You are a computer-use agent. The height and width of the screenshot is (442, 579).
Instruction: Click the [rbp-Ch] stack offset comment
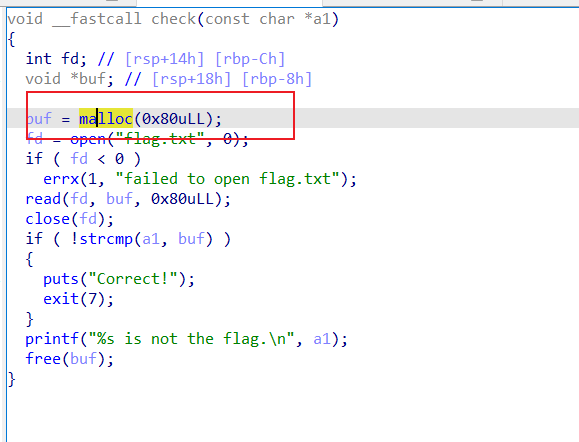pyautogui.click(x=250, y=59)
